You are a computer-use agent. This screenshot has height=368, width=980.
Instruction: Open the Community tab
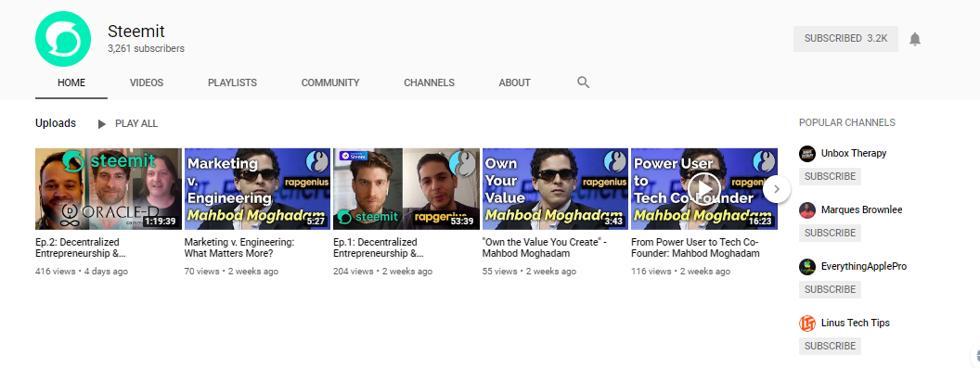[330, 82]
